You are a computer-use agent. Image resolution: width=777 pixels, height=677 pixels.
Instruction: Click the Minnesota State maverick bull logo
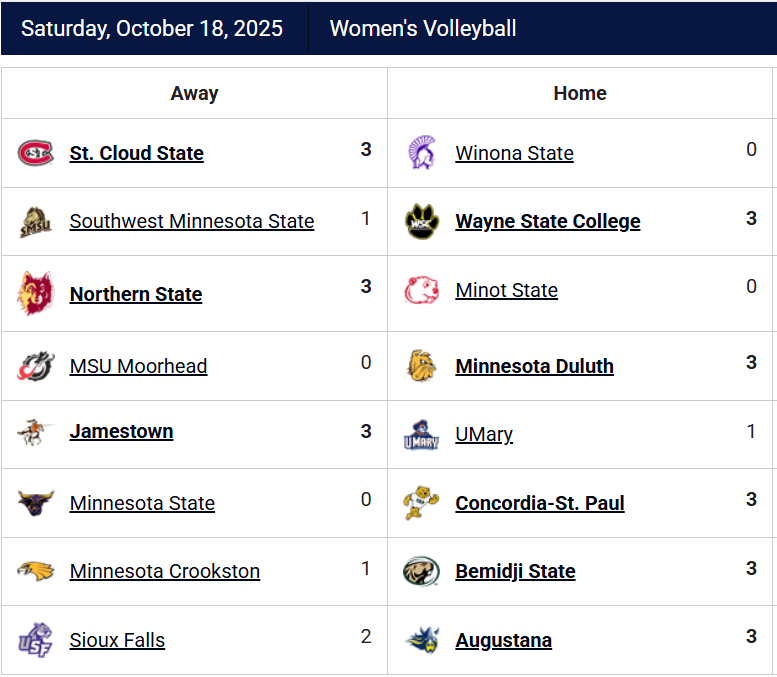coord(36,503)
